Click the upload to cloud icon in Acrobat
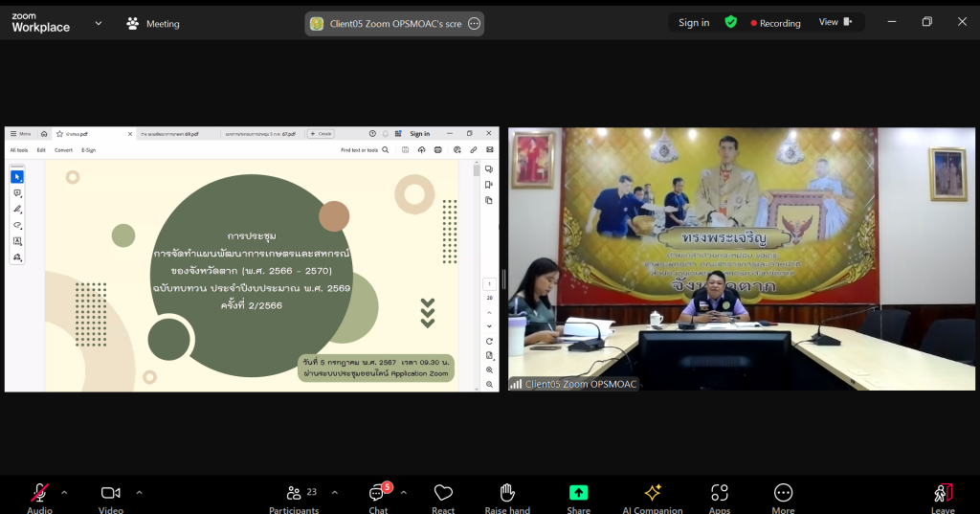Viewport: 980px width, 514px height. tap(422, 150)
